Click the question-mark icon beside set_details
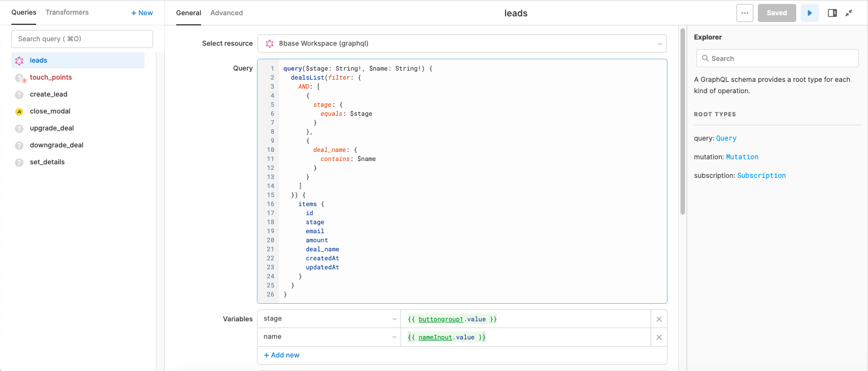868x371 pixels. (x=19, y=162)
